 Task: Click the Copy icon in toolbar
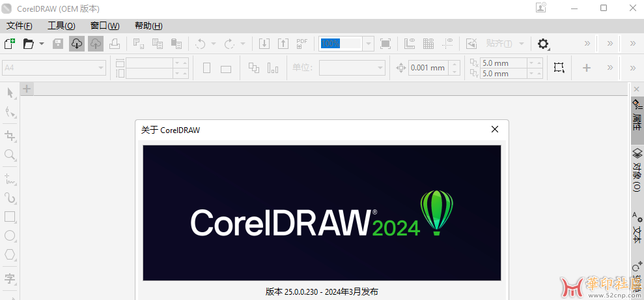(158, 44)
